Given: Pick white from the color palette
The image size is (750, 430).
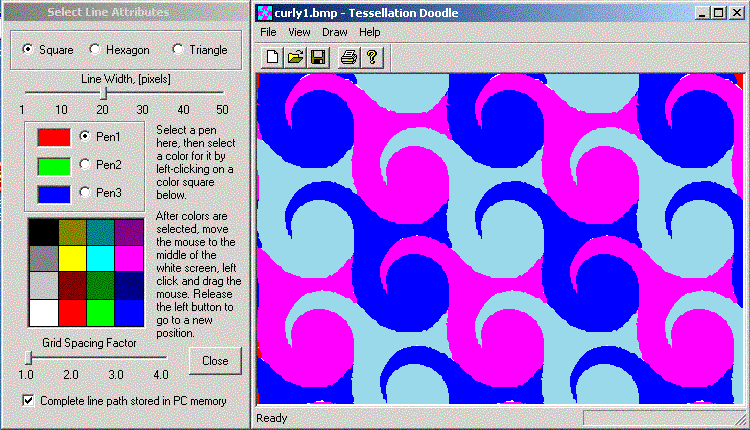Looking at the screenshot, I should pyautogui.click(x=44, y=313).
